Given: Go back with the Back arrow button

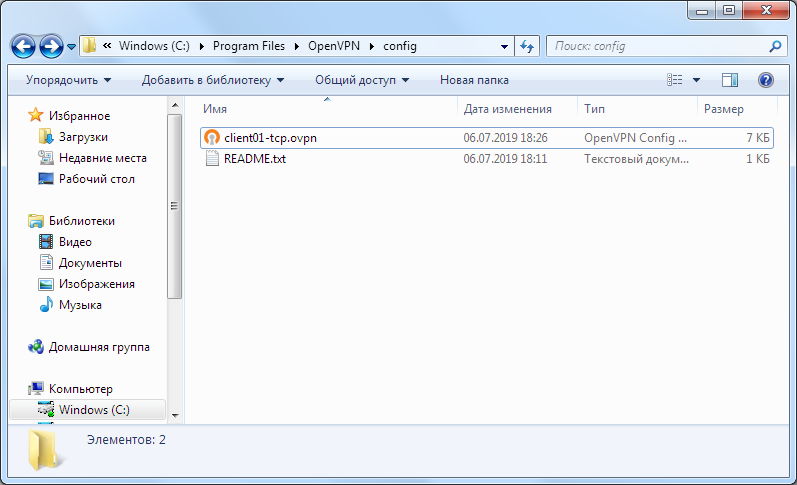Looking at the screenshot, I should pyautogui.click(x=23, y=46).
